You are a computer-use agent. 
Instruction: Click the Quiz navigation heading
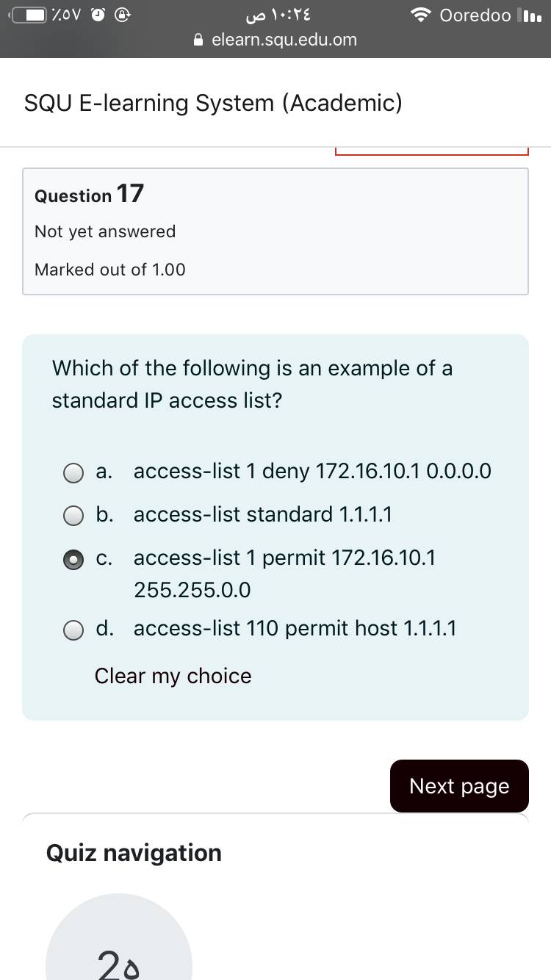[134, 853]
